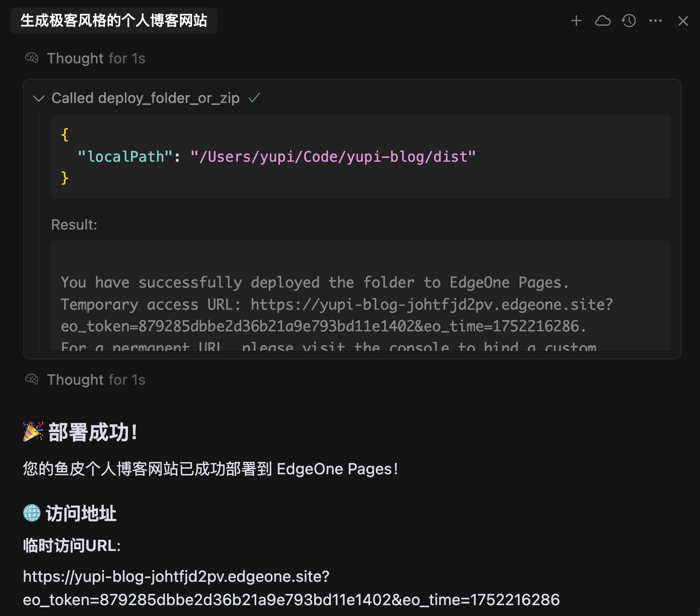Click the 访问地址 heading
This screenshot has width=700, height=616.
click(x=81, y=513)
